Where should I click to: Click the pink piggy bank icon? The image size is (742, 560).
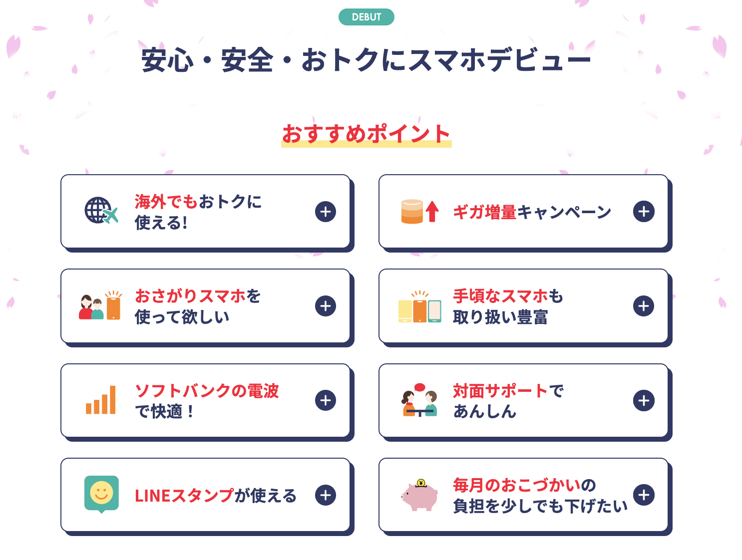tap(419, 495)
